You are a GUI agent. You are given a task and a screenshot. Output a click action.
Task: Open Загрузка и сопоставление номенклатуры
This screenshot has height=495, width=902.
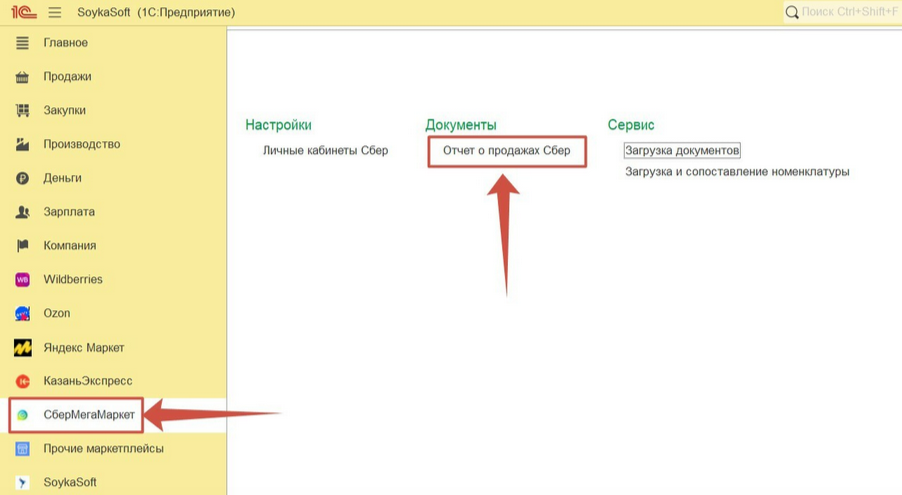click(737, 172)
